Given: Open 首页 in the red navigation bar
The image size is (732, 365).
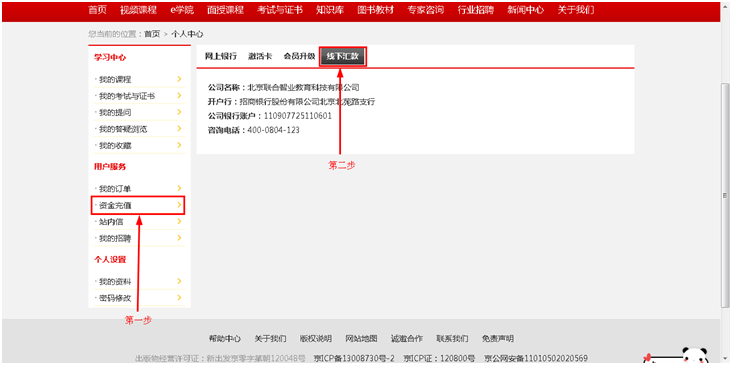Looking at the screenshot, I should coord(97,10).
